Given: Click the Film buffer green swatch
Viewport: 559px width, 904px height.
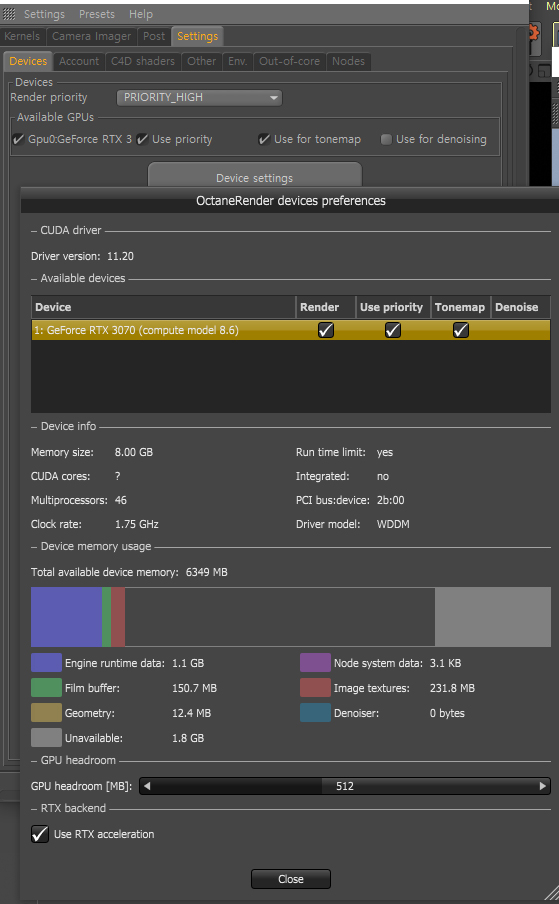Looking at the screenshot, I should tap(46, 688).
